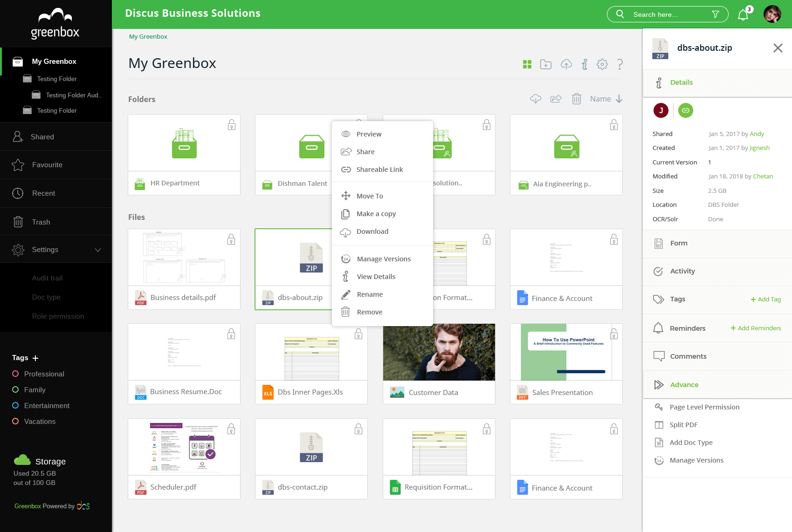Select the blue Entertainment tag color
Image resolution: width=792 pixels, height=532 pixels.
(15, 406)
